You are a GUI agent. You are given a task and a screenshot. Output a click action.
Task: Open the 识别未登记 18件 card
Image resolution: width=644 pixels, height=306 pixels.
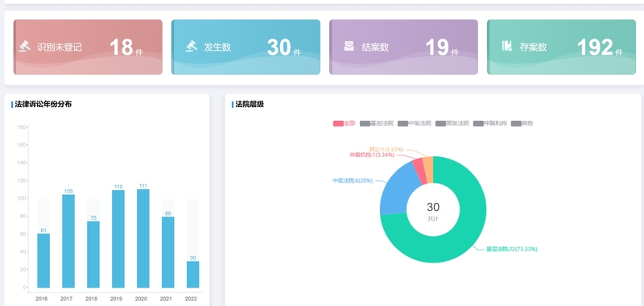[88, 48]
